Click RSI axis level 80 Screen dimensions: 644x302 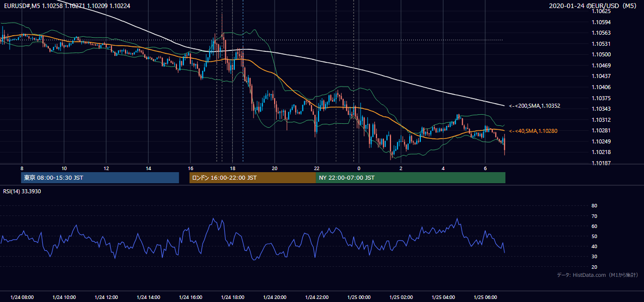pyautogui.click(x=594, y=206)
